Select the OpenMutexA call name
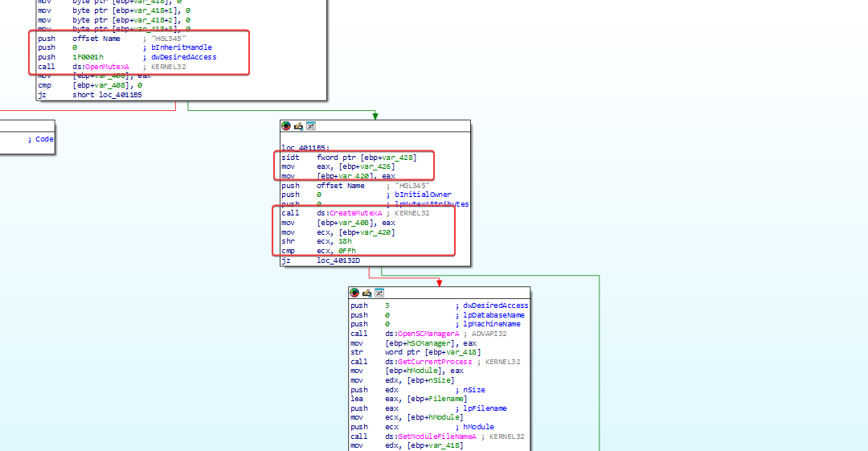The width and height of the screenshot is (868, 451). click(x=107, y=67)
